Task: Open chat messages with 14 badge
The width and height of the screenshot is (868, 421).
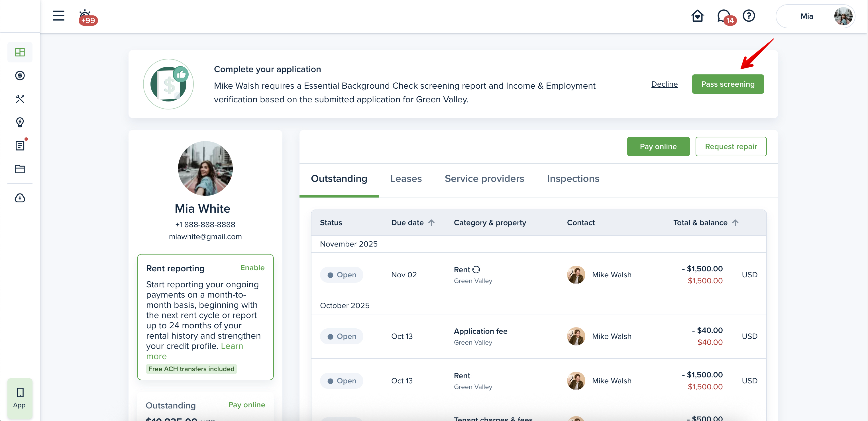Action: click(724, 16)
